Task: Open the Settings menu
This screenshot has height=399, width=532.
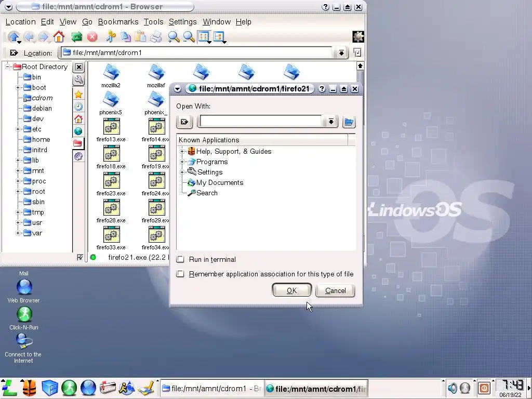Action: (x=182, y=22)
